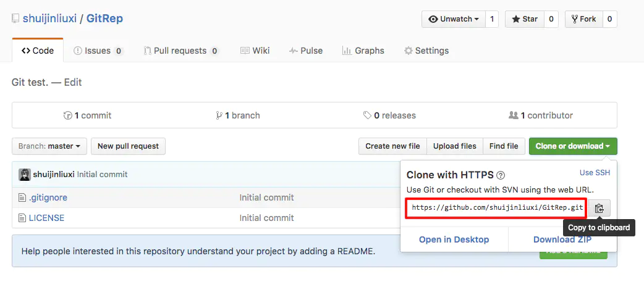Open the Pulse tab
Viewport: 644px width, 295px height.
point(306,51)
